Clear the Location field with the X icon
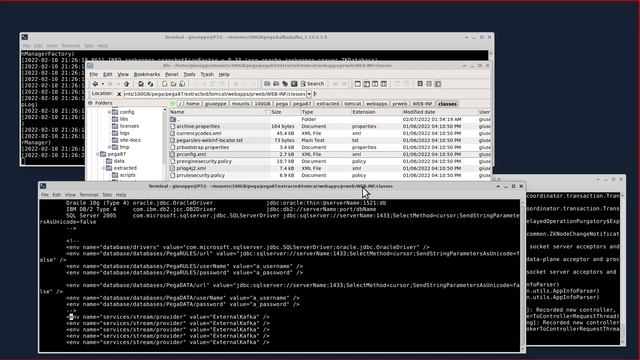640x360 pixels. 119,94
